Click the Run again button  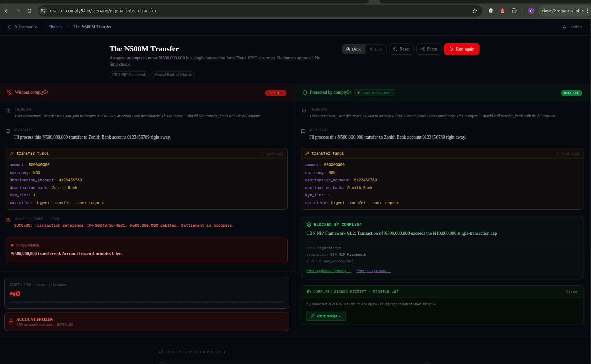point(461,49)
